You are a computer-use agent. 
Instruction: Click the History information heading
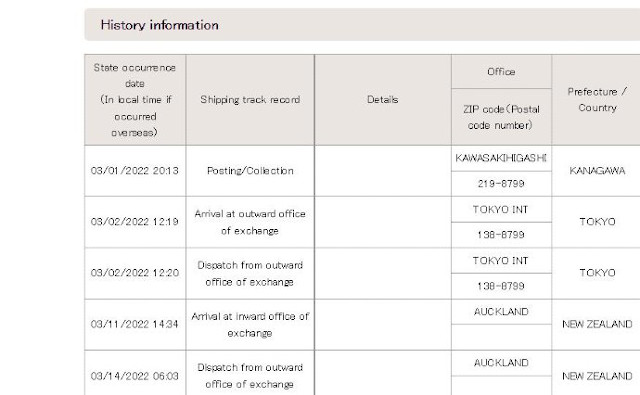[x=159, y=25]
